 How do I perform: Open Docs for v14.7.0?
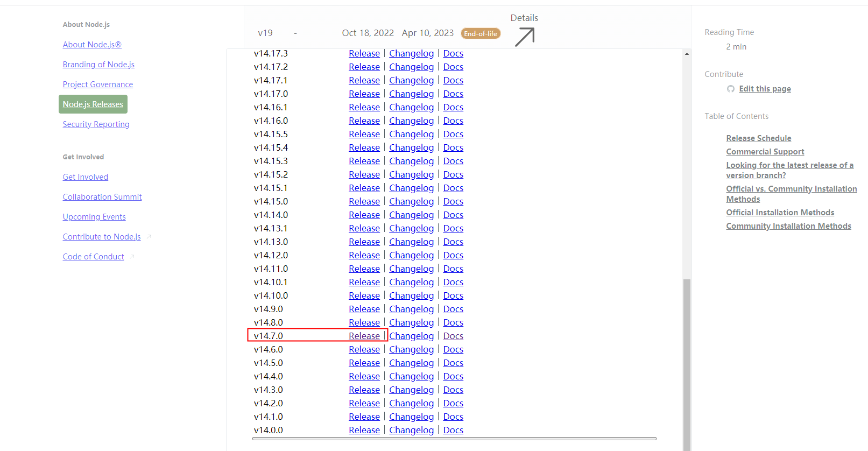(x=453, y=336)
